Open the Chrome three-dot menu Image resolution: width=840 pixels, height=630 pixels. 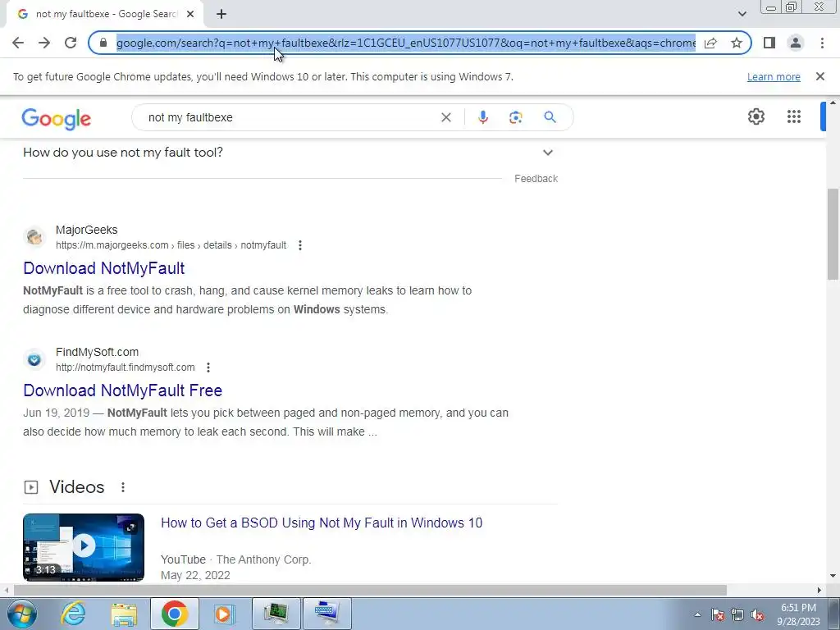tap(822, 43)
